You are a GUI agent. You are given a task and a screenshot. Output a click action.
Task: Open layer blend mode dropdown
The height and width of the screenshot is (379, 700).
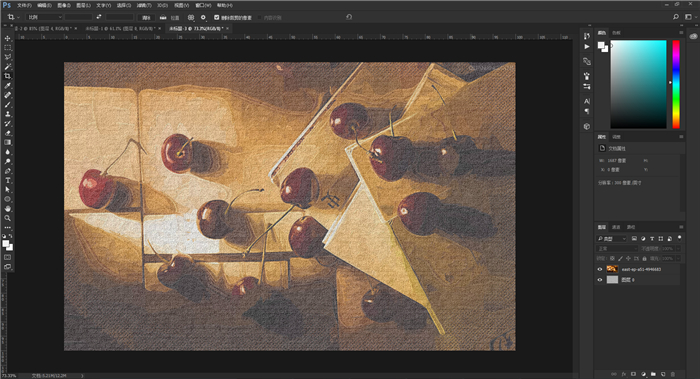pyautogui.click(x=617, y=249)
